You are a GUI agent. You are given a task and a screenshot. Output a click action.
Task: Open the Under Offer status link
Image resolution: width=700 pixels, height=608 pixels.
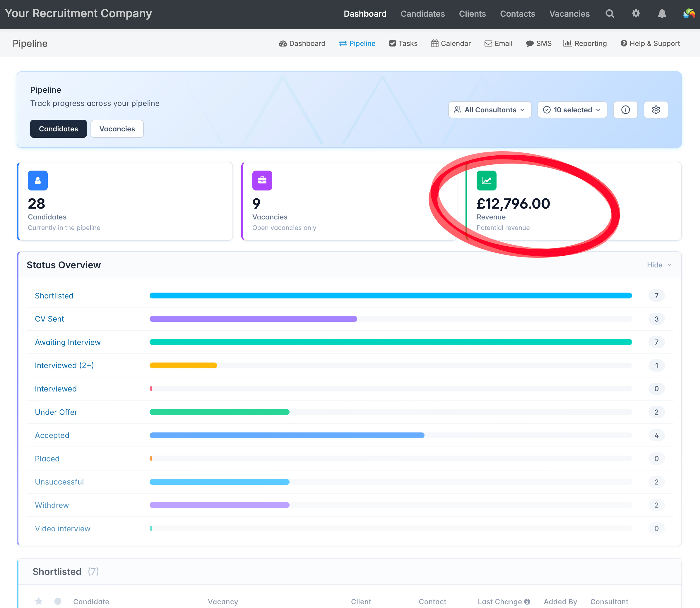[56, 412]
